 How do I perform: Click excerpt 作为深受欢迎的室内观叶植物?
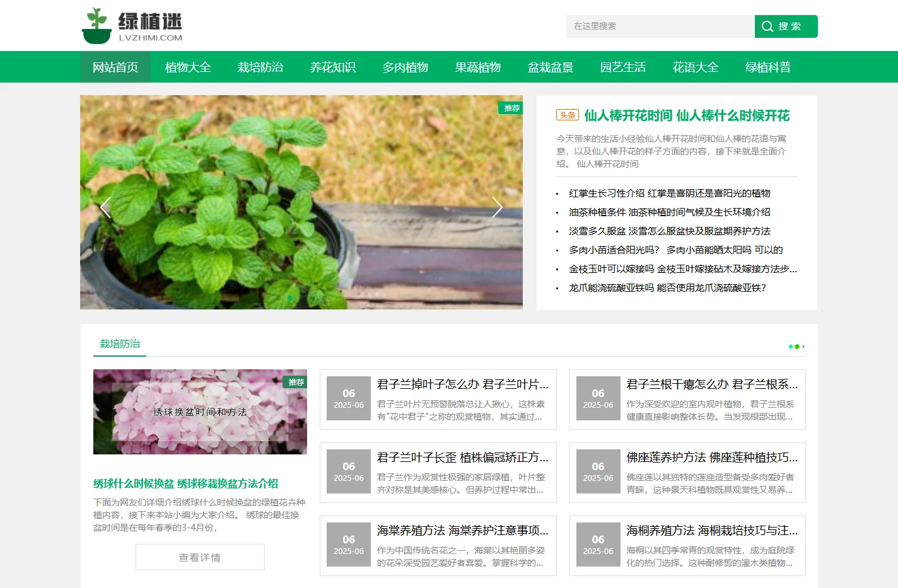point(710,410)
